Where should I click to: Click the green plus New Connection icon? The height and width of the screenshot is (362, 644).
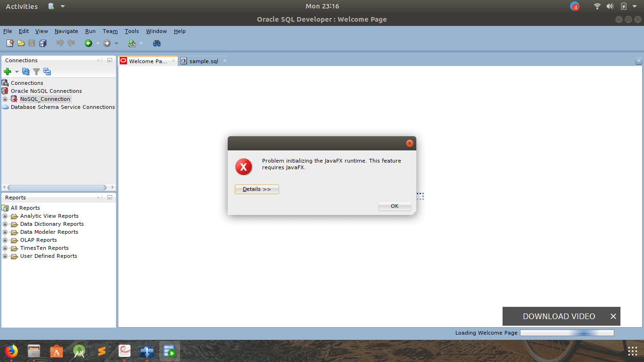pos(8,72)
